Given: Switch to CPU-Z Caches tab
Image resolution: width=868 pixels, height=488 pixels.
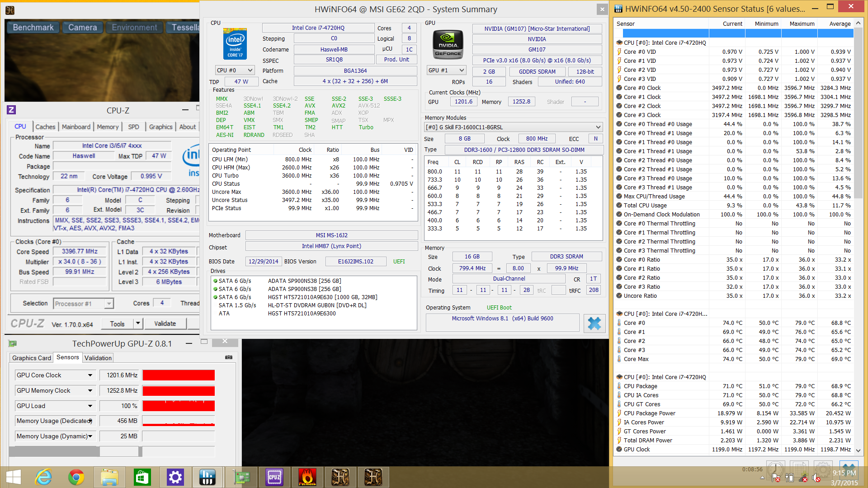Looking at the screenshot, I should coord(45,127).
